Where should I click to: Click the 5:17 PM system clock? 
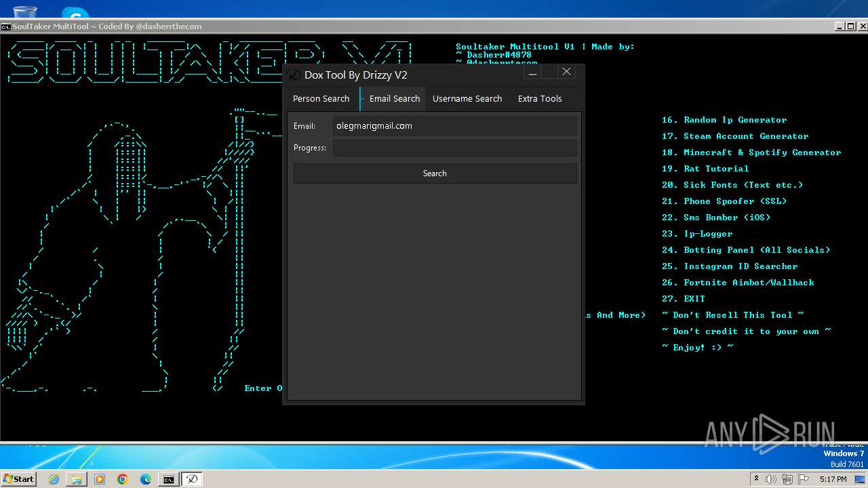click(833, 479)
